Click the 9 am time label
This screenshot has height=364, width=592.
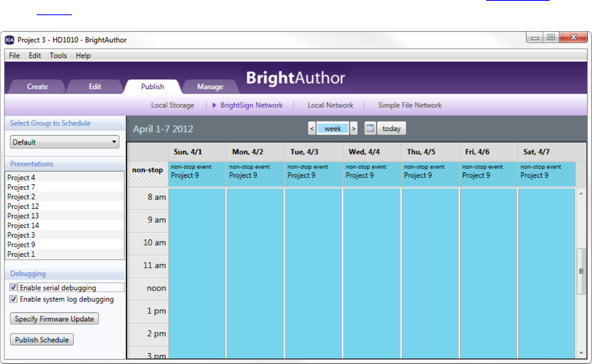pyautogui.click(x=156, y=220)
